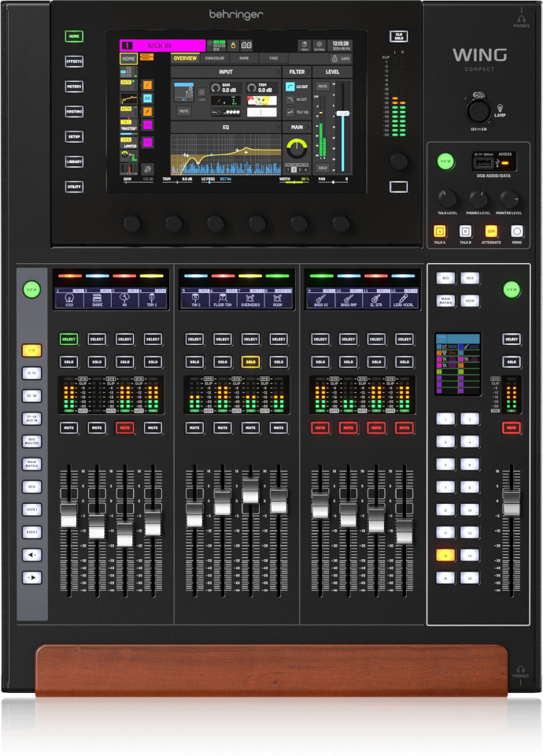543x756 pixels.
Task: Unmute the HH channel with red Mute
Action: coord(125,428)
